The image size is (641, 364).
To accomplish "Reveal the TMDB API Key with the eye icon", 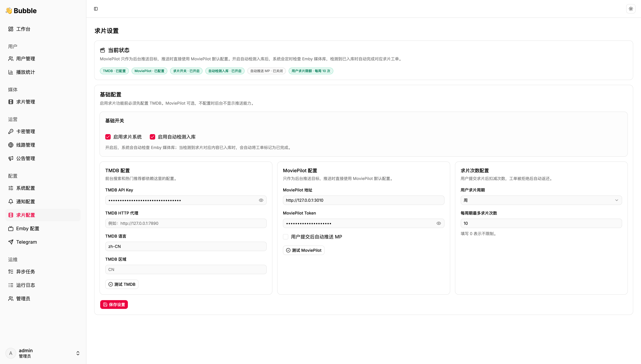I will (x=261, y=200).
